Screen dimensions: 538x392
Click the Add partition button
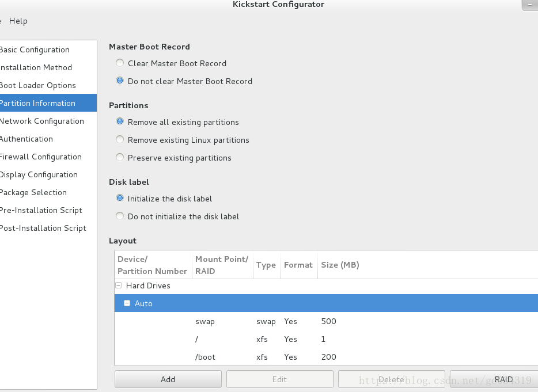[168, 379]
